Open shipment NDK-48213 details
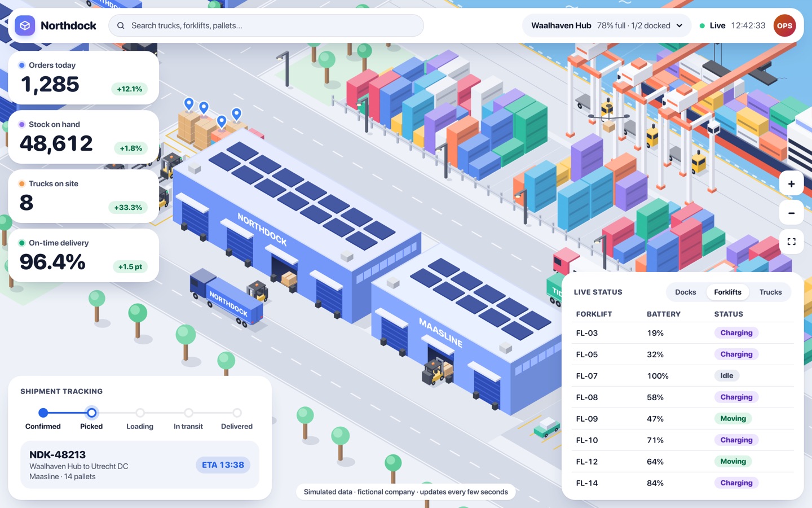 click(140, 465)
